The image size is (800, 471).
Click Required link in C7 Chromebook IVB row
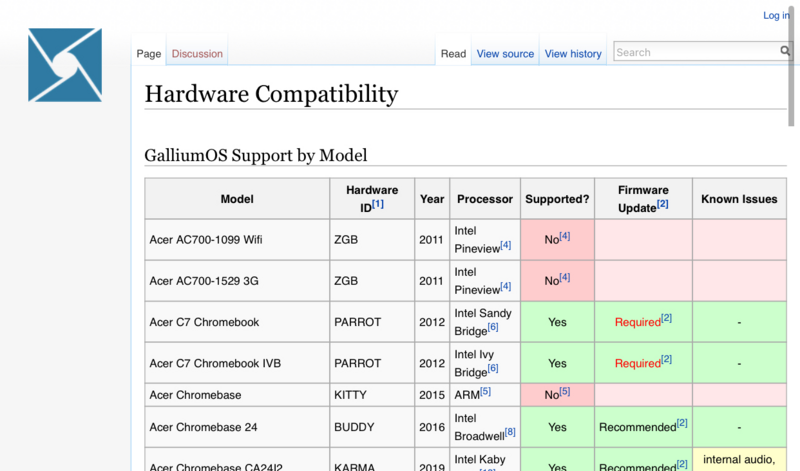(637, 363)
